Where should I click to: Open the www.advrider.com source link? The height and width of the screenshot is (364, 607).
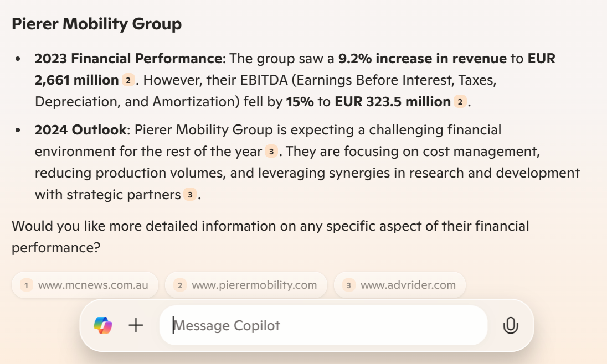(400, 285)
